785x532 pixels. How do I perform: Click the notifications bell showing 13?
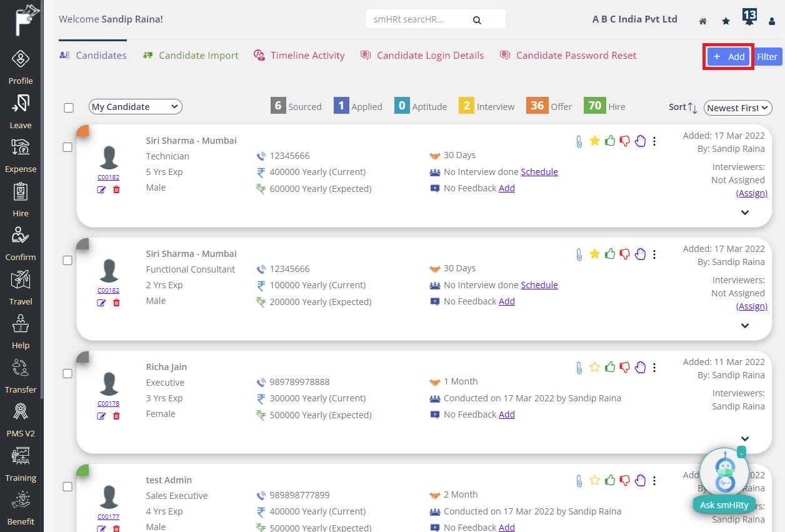(x=749, y=20)
